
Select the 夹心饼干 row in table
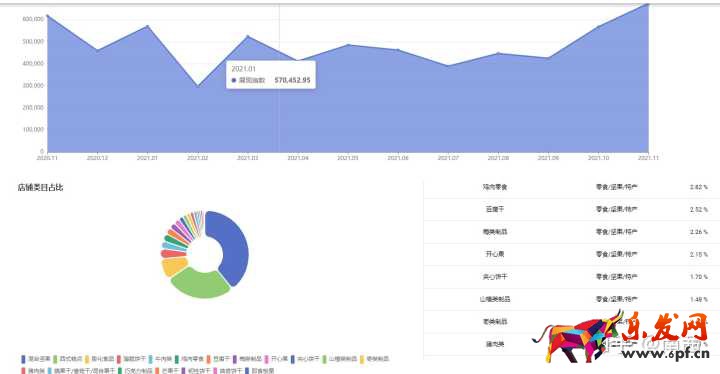click(x=572, y=277)
